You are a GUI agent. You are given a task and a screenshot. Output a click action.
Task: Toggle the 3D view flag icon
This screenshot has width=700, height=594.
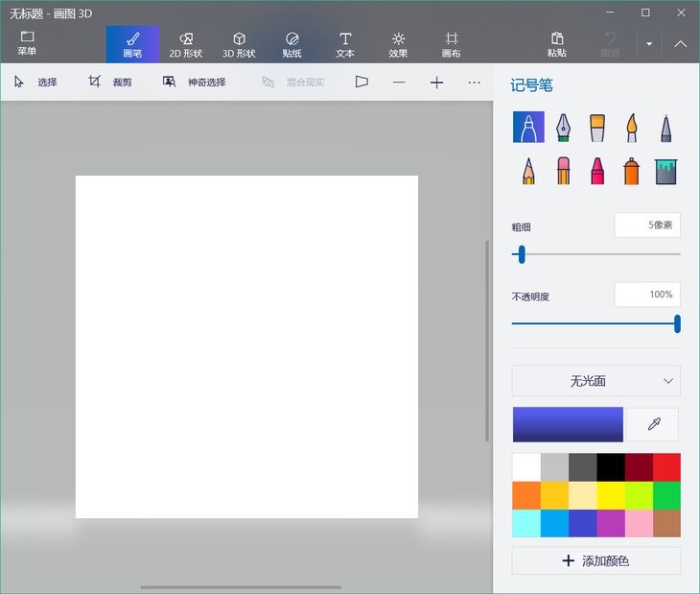(x=362, y=83)
